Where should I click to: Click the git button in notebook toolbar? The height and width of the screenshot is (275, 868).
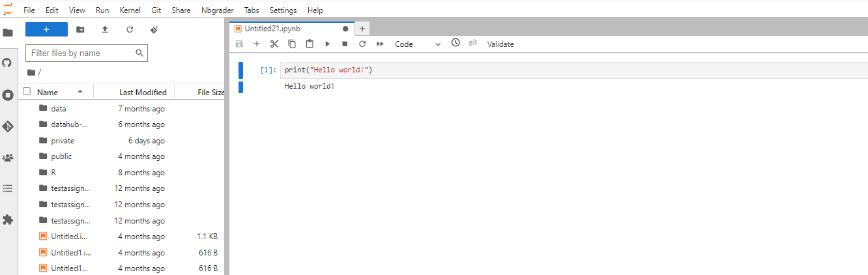pyautogui.click(x=473, y=43)
